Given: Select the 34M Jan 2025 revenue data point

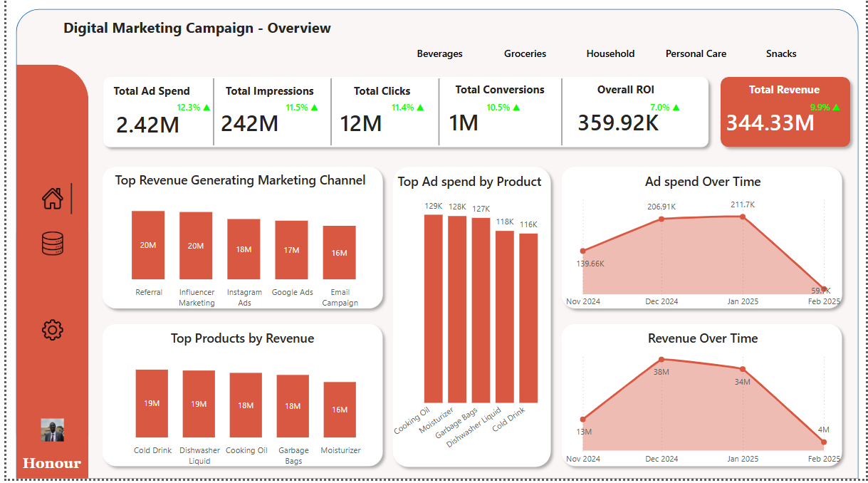Looking at the screenshot, I should click(743, 369).
